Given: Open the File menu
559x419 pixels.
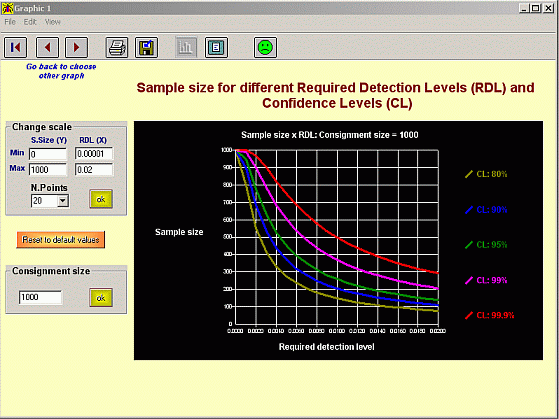Looking at the screenshot, I should pos(10,22).
